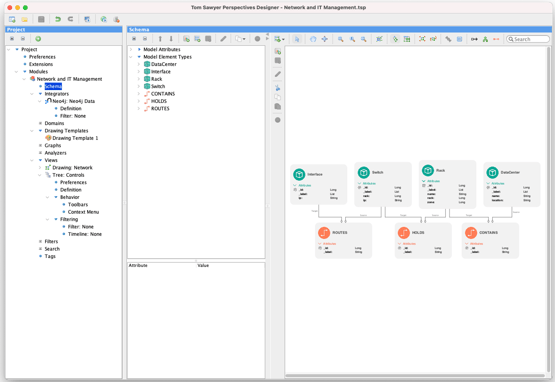Collapse Attributes section of Interface node
Viewport: 555px width, 382px height.
tap(295, 185)
